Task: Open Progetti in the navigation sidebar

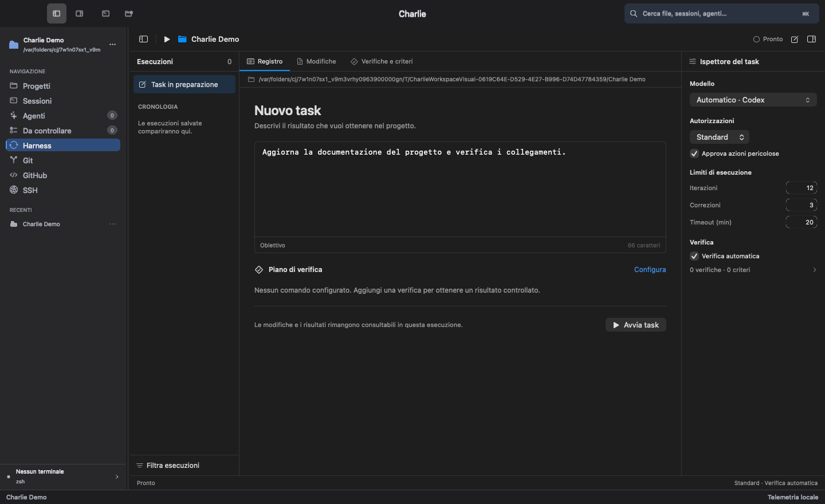Action: pos(63,86)
